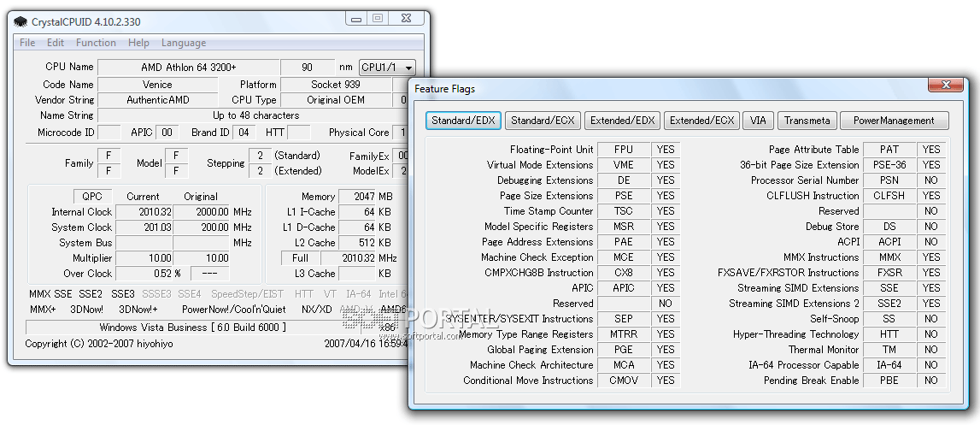
Task: Show VIA feature flags
Action: pos(758,121)
